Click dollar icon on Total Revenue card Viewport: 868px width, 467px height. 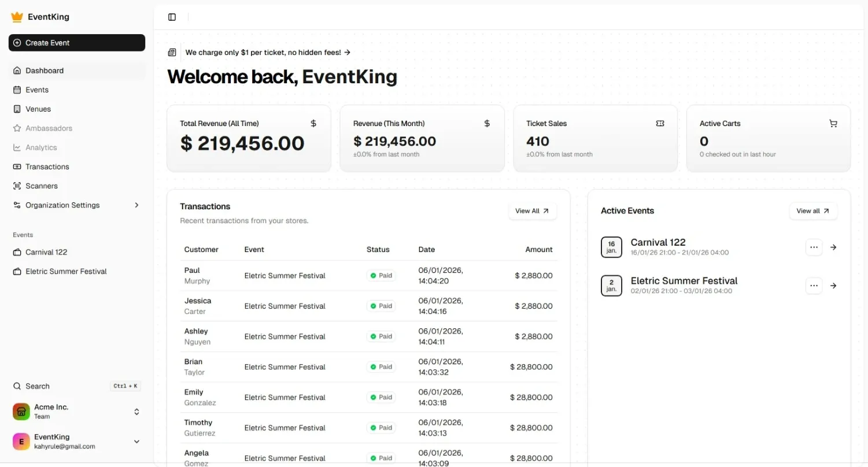tap(313, 124)
